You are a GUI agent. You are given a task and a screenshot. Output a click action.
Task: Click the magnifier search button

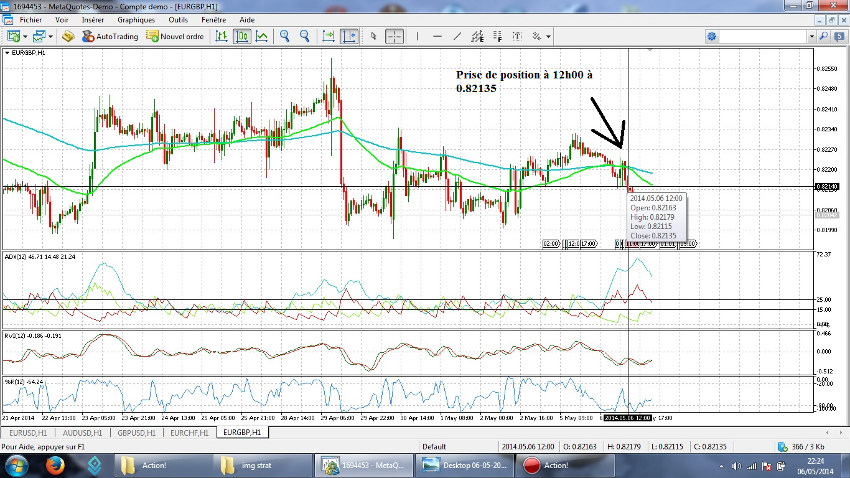click(x=823, y=36)
